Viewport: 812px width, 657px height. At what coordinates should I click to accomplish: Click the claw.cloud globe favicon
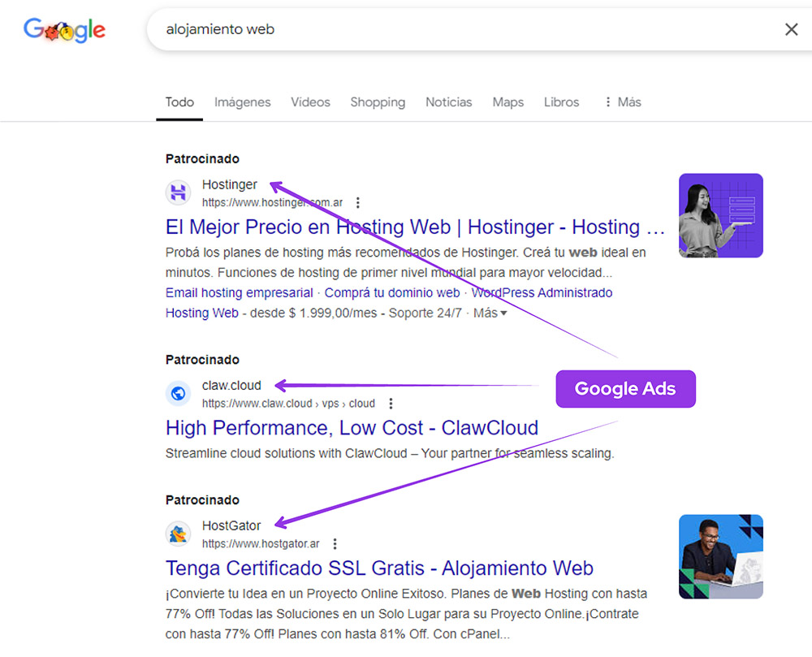pos(178,394)
